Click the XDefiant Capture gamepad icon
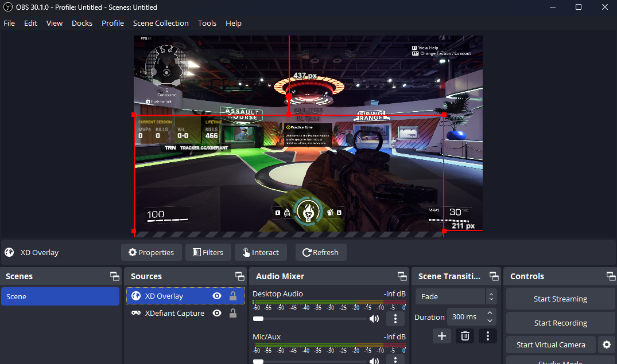Viewport: 617px width, 364px height. 136,313
